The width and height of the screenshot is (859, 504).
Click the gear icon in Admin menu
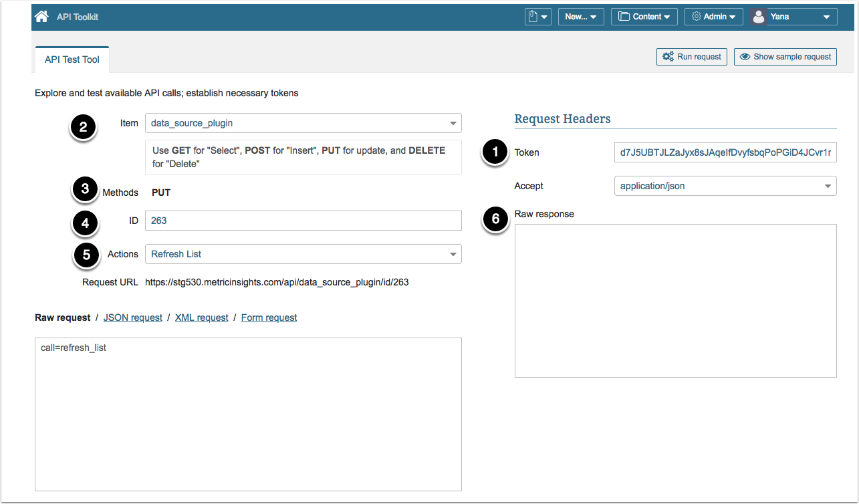tap(696, 17)
